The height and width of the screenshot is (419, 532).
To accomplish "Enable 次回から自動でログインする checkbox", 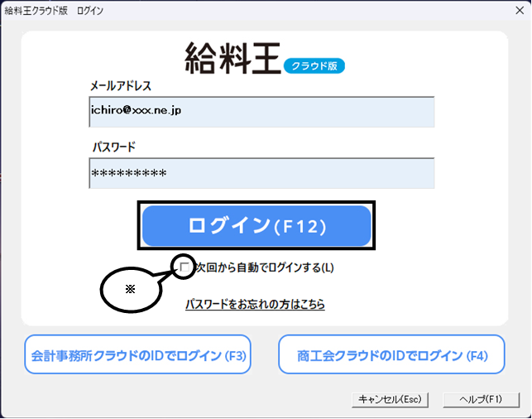I will (185, 267).
